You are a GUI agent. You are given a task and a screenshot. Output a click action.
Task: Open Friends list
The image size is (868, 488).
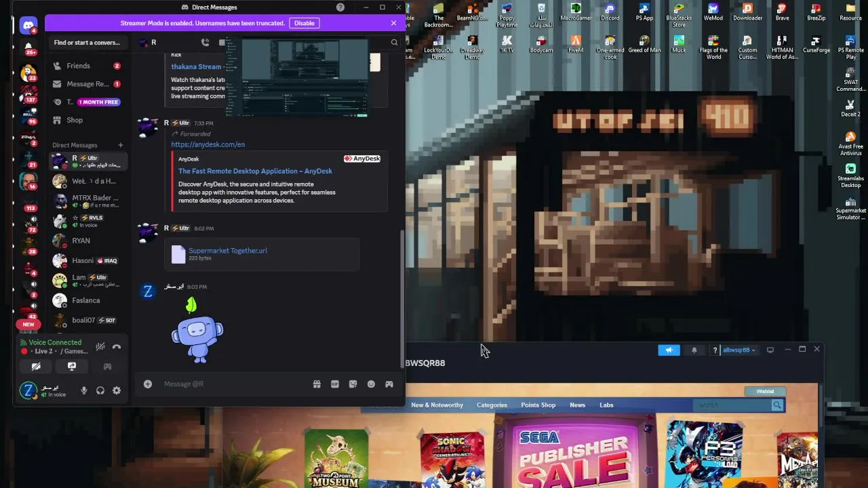point(87,66)
